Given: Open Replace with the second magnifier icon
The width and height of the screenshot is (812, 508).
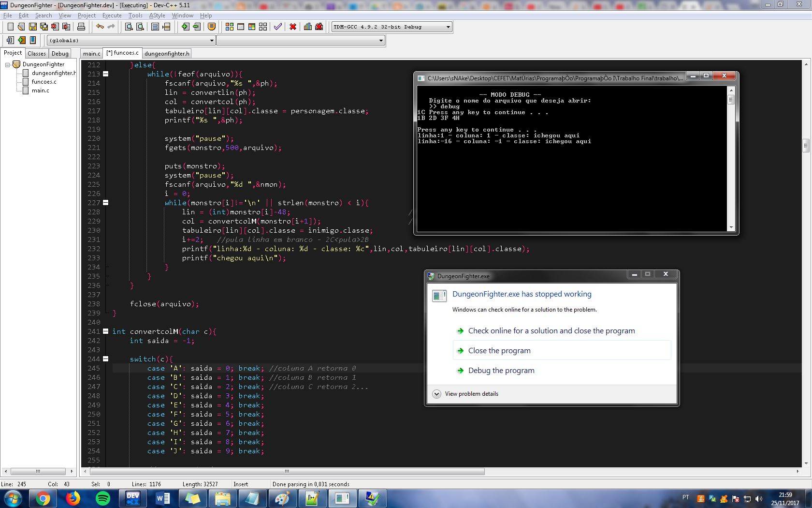Looking at the screenshot, I should [140, 27].
